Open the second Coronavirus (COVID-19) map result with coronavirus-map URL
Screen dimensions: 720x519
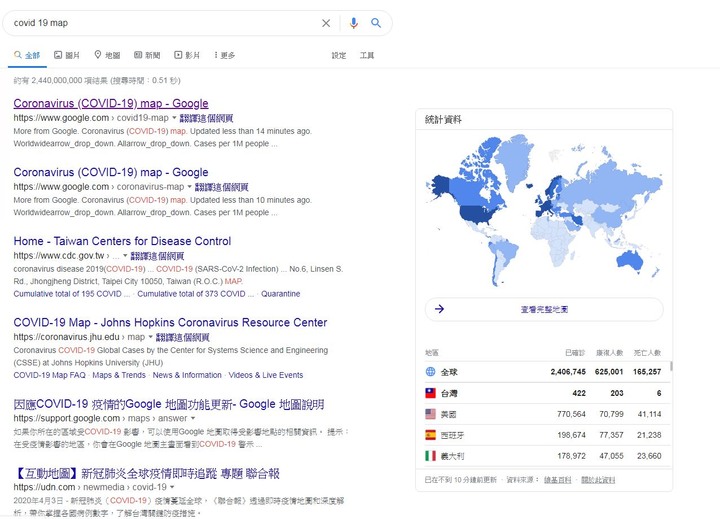point(111,172)
